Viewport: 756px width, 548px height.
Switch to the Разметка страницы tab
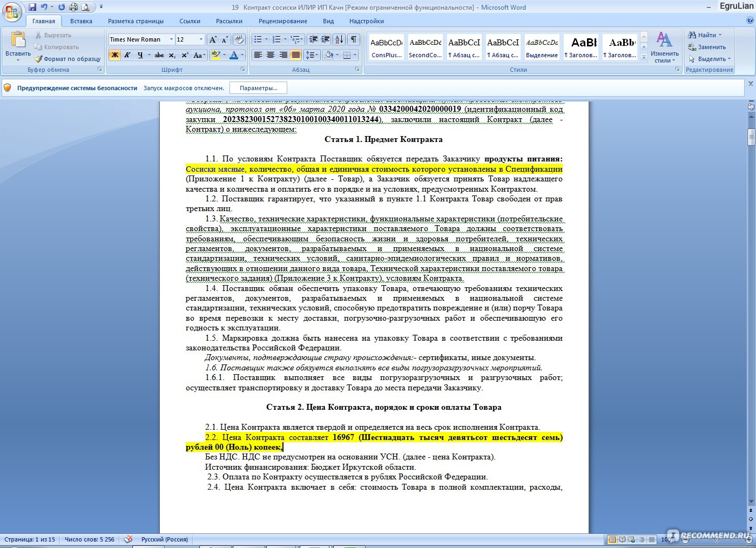pos(136,21)
